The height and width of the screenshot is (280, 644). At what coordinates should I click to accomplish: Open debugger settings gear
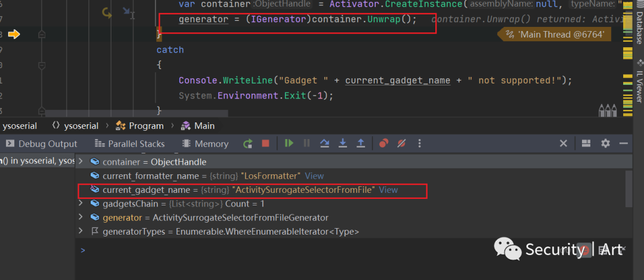(605, 143)
